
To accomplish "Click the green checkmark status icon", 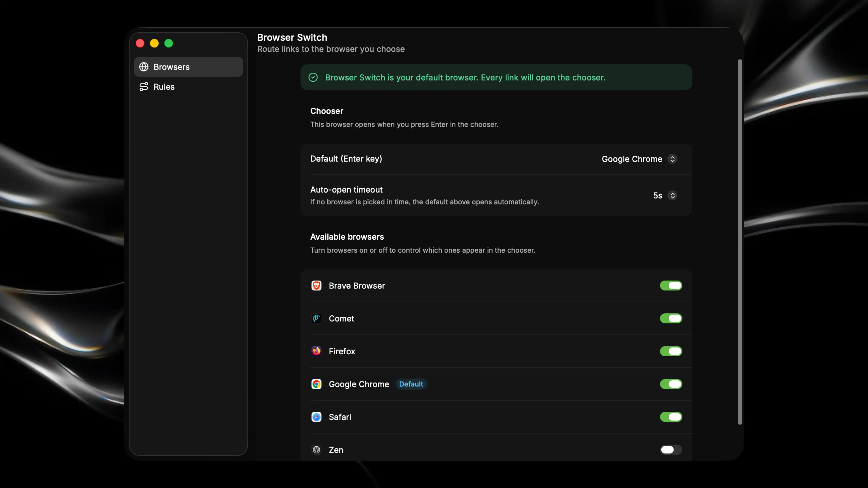I will tap(313, 78).
